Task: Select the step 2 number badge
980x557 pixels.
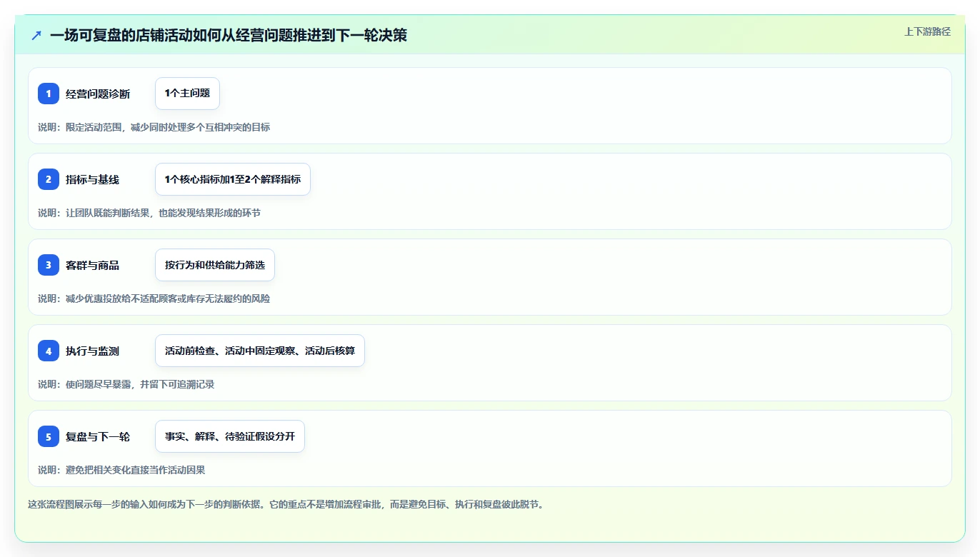Action: 49,179
